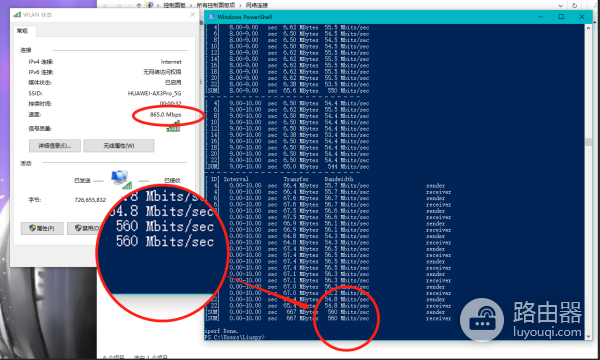Select the 常规 tab in WLAN status
Image resolution: width=600 pixels, height=360 pixels.
(23, 31)
